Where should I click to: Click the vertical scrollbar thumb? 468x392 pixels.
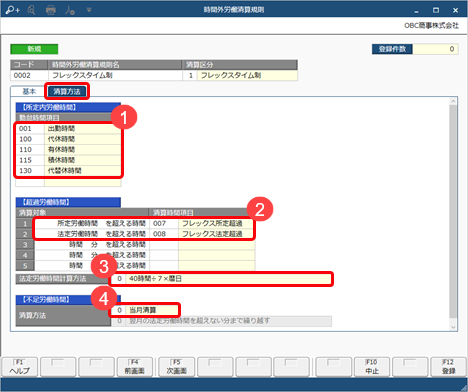pos(453,212)
